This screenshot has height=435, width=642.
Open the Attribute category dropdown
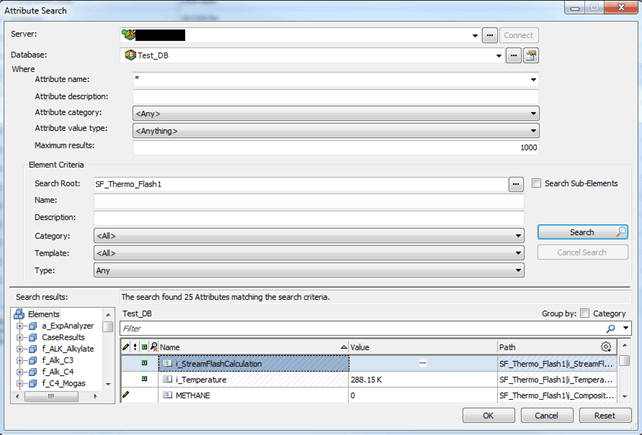coord(533,113)
